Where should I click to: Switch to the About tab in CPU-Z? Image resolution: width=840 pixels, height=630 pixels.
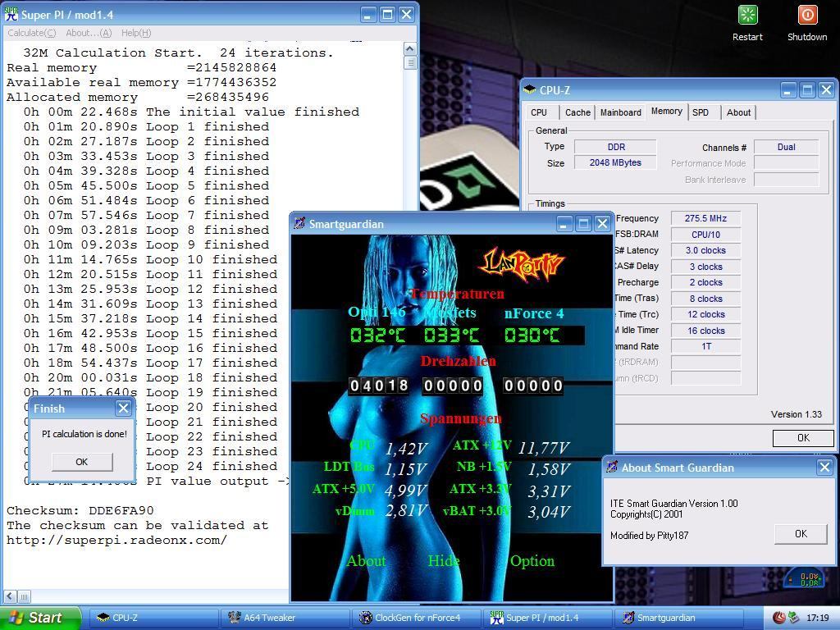738,112
